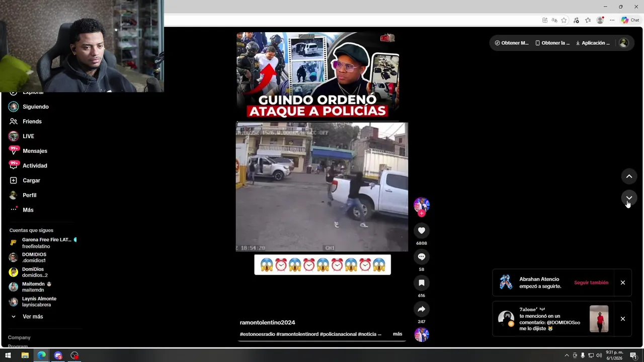Click Obtener la... app phone button
The image size is (644, 362).
point(552,43)
